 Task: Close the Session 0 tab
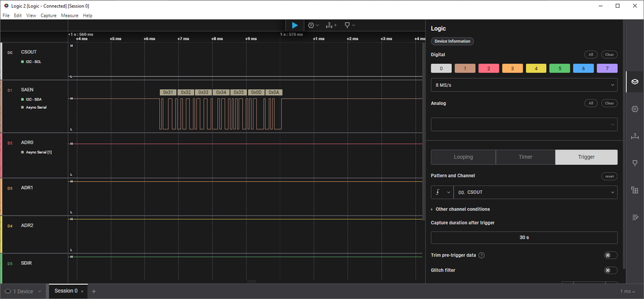coord(82,291)
